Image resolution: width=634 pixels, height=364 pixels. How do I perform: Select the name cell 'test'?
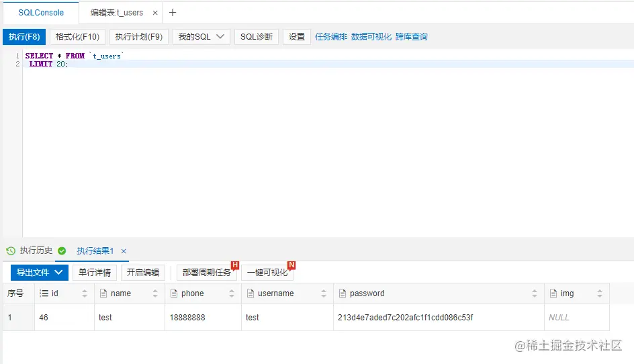click(x=130, y=318)
